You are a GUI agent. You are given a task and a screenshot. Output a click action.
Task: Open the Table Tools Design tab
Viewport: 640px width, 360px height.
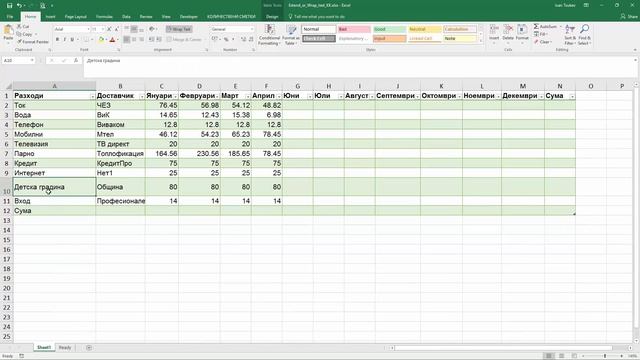(x=272, y=17)
